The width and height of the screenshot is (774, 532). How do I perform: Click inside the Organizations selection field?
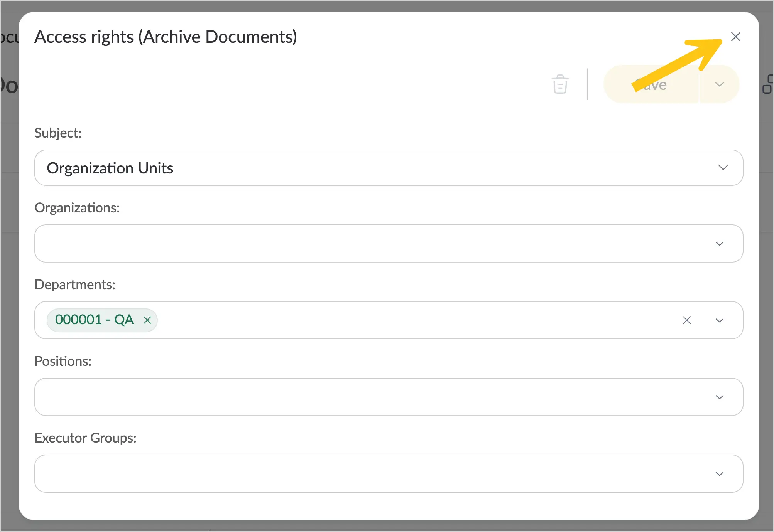389,243
